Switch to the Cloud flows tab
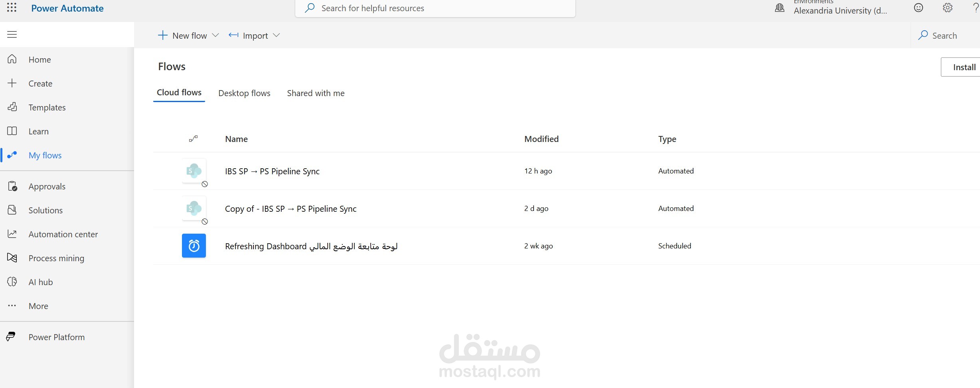This screenshot has width=980, height=388. (x=179, y=93)
